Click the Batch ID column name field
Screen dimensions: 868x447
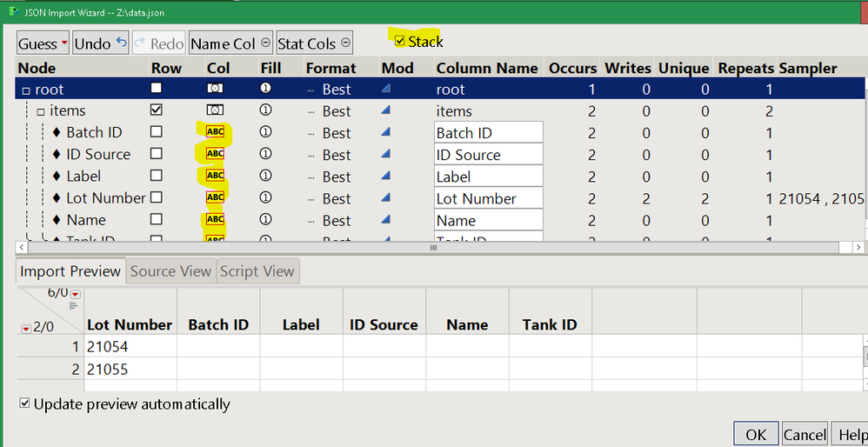point(488,132)
